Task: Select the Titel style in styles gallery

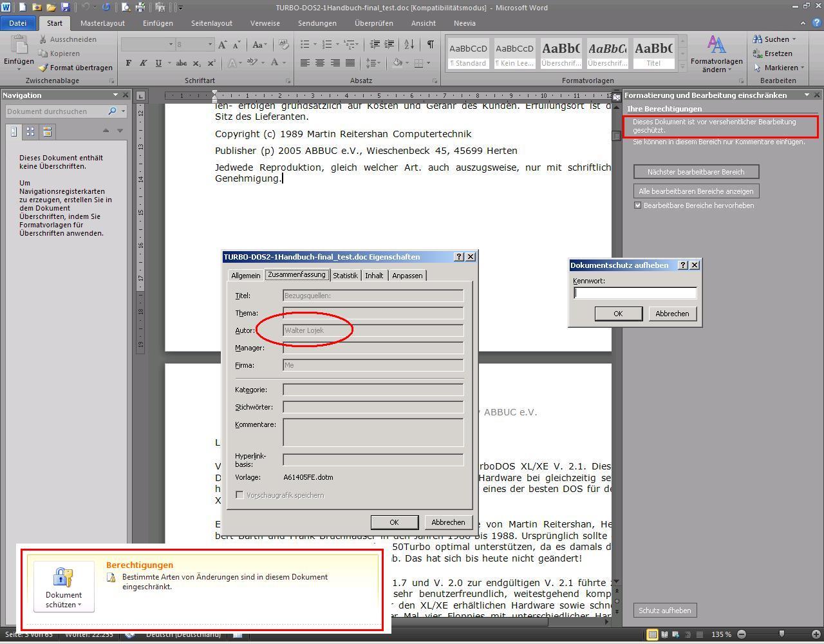Action: 653,53
